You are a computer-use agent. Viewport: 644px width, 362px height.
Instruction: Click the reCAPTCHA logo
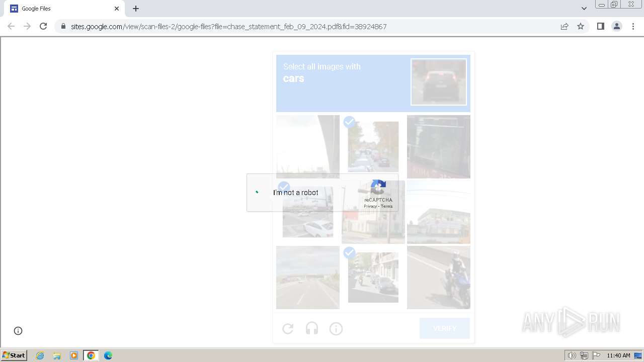click(x=378, y=188)
